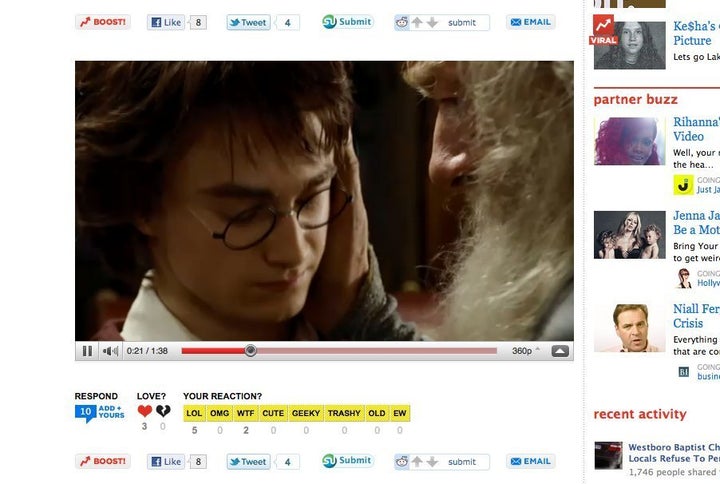Tweet this post with the bottom Tweet button
Viewport: 720px width, 484px height.
[x=248, y=461]
